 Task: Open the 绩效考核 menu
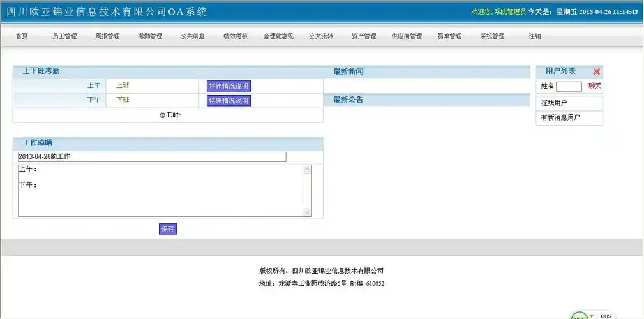(x=236, y=36)
